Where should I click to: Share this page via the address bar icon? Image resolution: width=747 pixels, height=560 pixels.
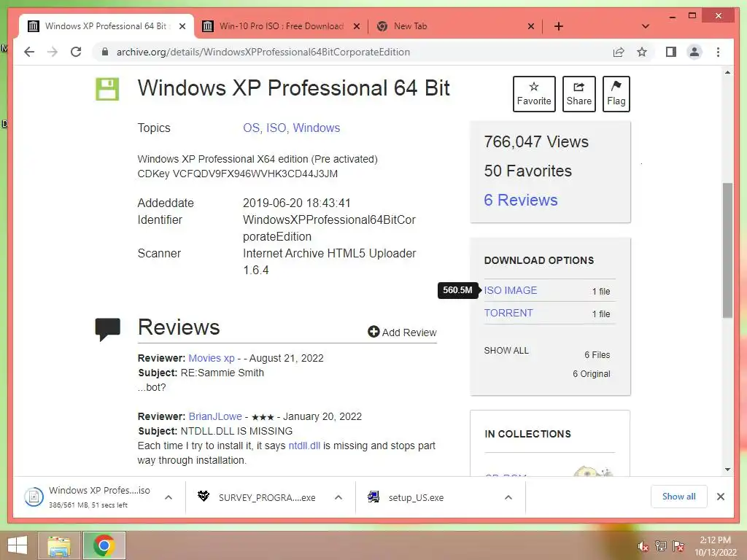[x=619, y=52]
